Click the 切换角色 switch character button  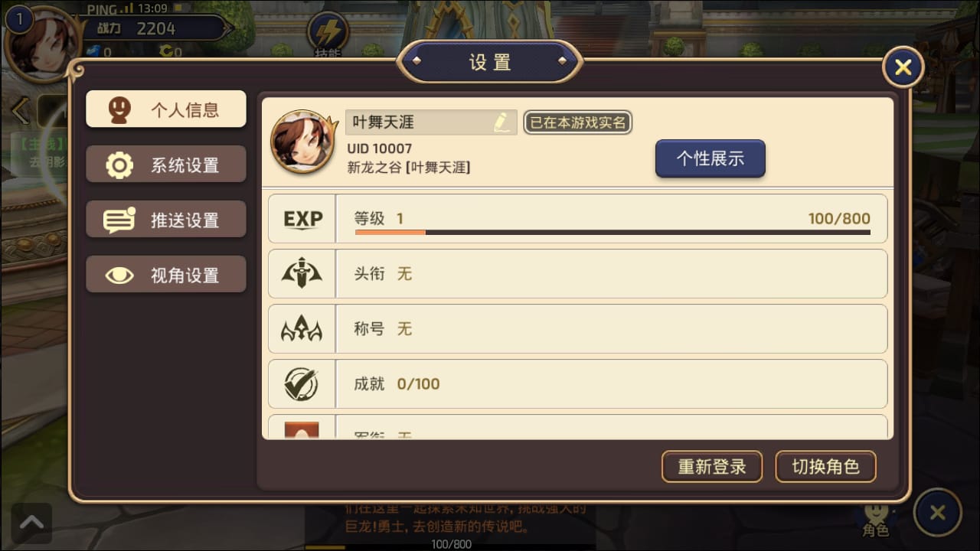tap(825, 467)
